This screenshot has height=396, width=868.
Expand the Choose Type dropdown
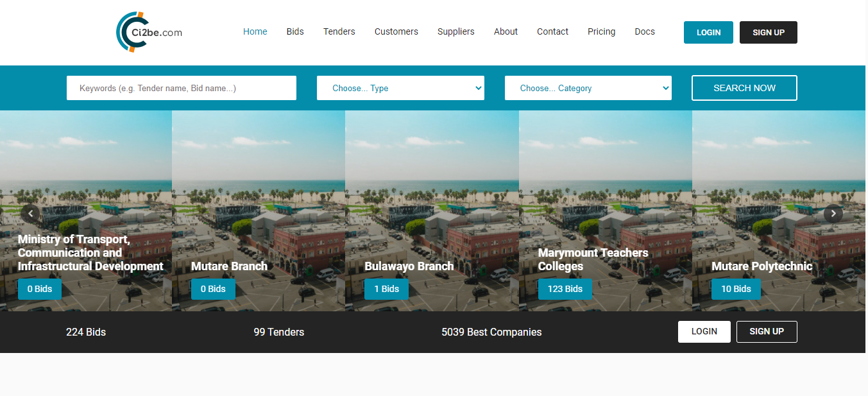pyautogui.click(x=400, y=88)
